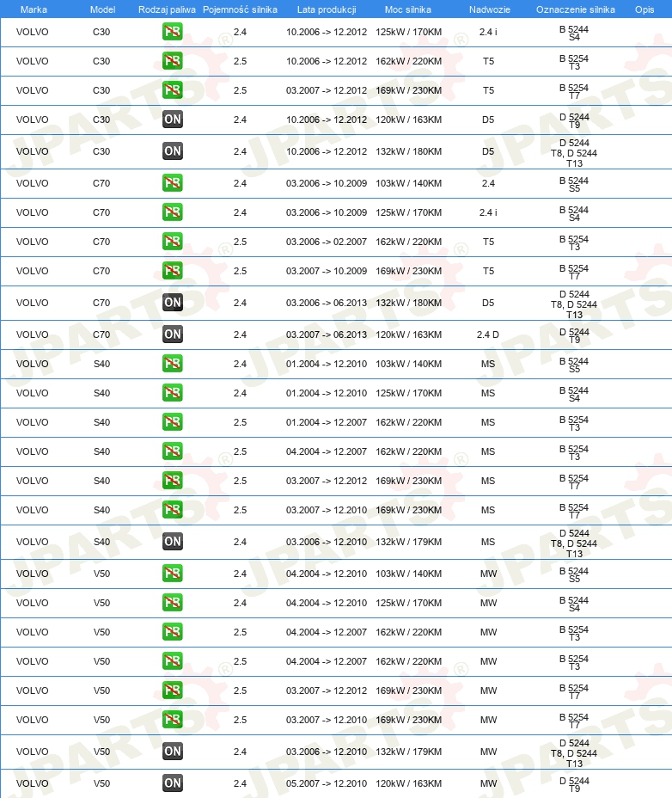Click petrol icon in C30 162kW / 220KM row

coord(173,61)
